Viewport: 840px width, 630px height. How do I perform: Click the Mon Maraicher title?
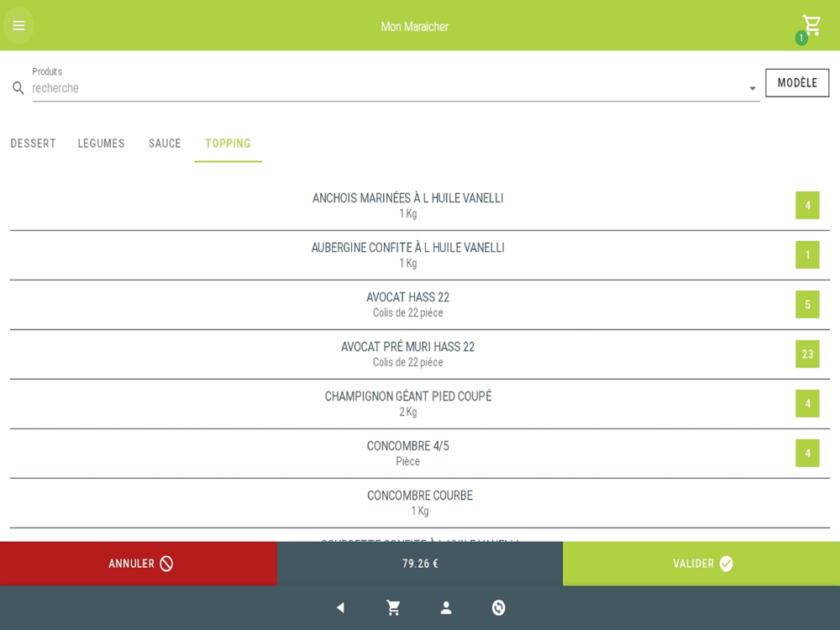(415, 26)
